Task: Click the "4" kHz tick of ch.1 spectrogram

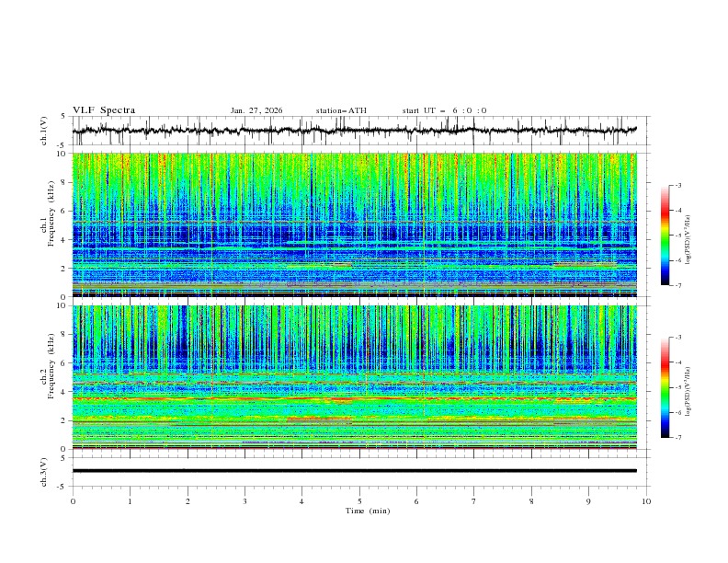Action: pyautogui.click(x=64, y=240)
